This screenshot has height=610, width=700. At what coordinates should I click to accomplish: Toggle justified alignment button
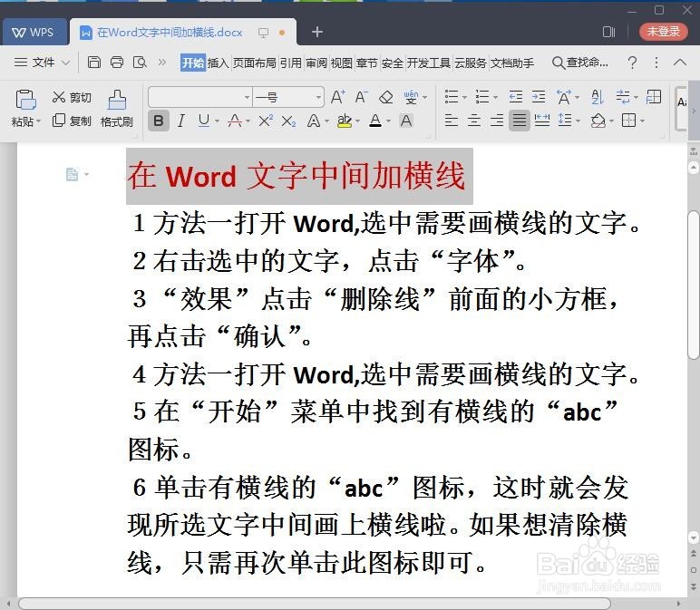coord(520,120)
